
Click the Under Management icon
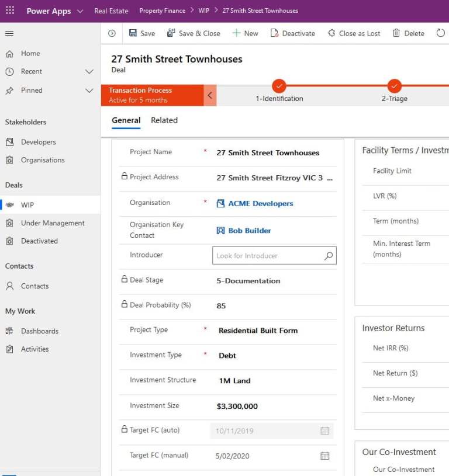[10, 223]
